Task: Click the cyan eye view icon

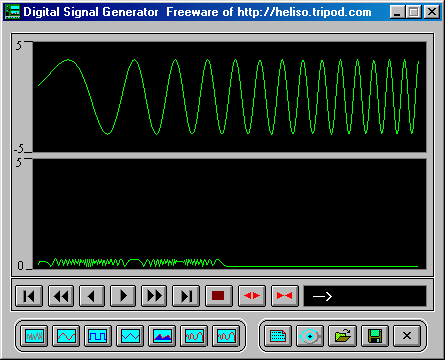Action: [310, 336]
